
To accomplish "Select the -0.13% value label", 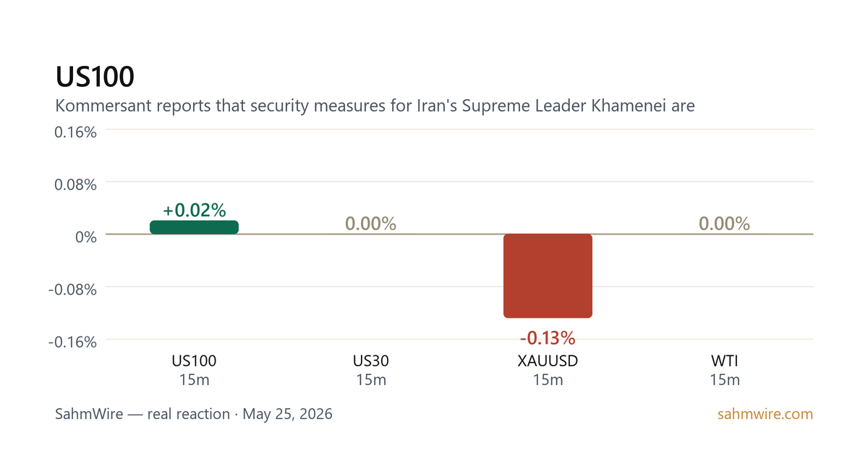I will click(x=548, y=338).
